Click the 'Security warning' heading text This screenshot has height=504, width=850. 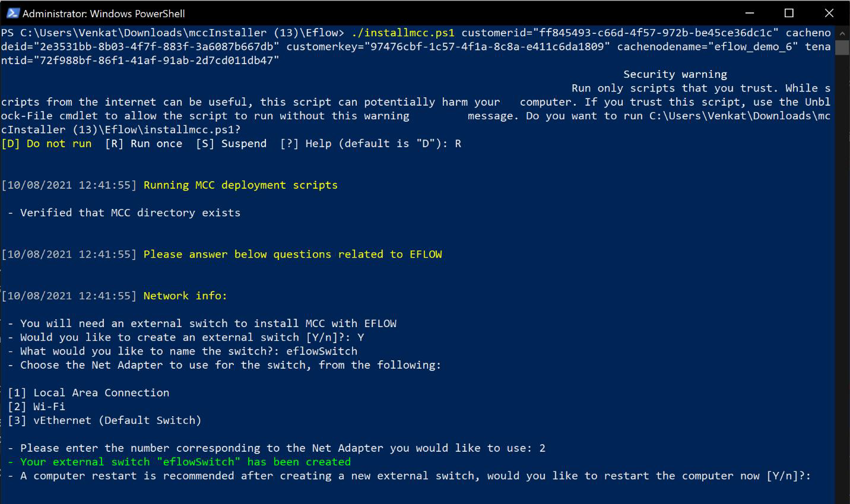[675, 74]
